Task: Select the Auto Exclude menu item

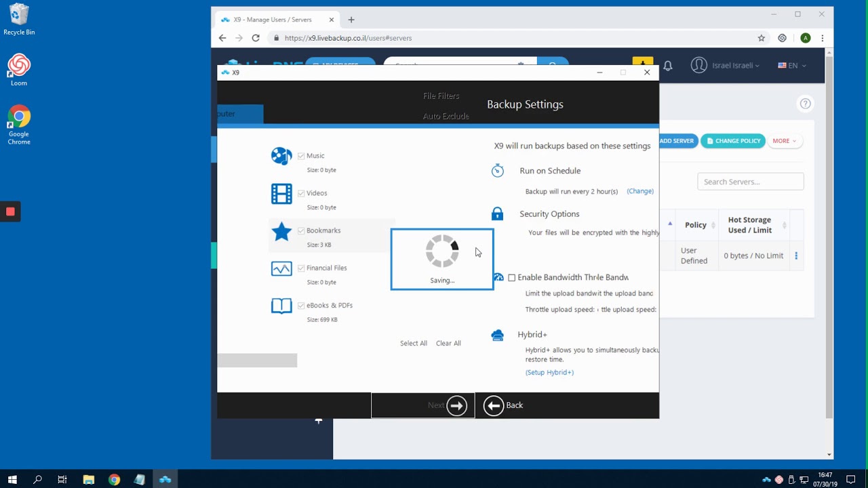Action: click(446, 117)
